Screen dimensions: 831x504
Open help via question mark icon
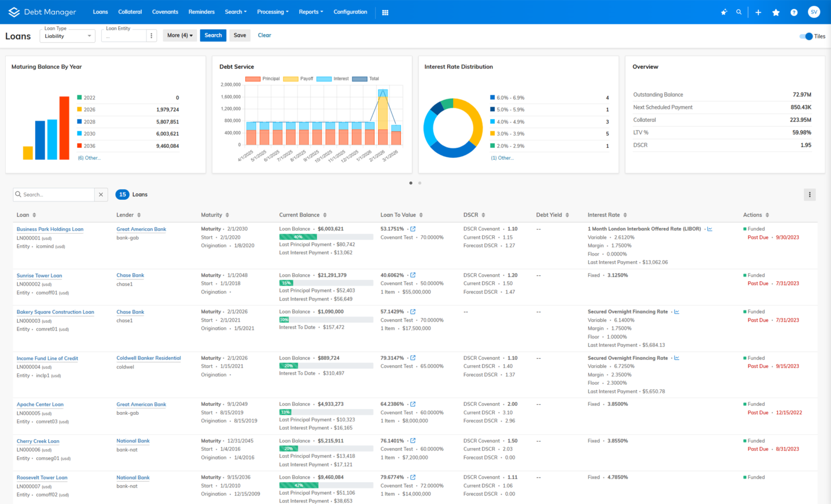[x=794, y=12]
